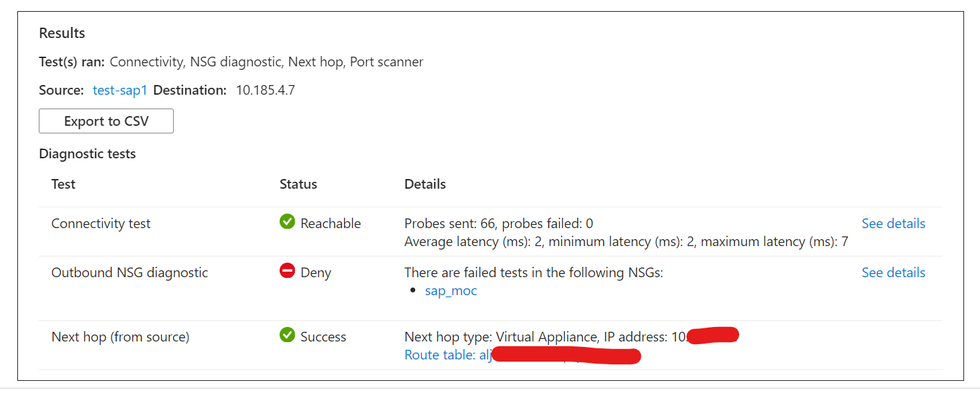Select the Outbound NSG diagnostic row label

[x=129, y=272]
